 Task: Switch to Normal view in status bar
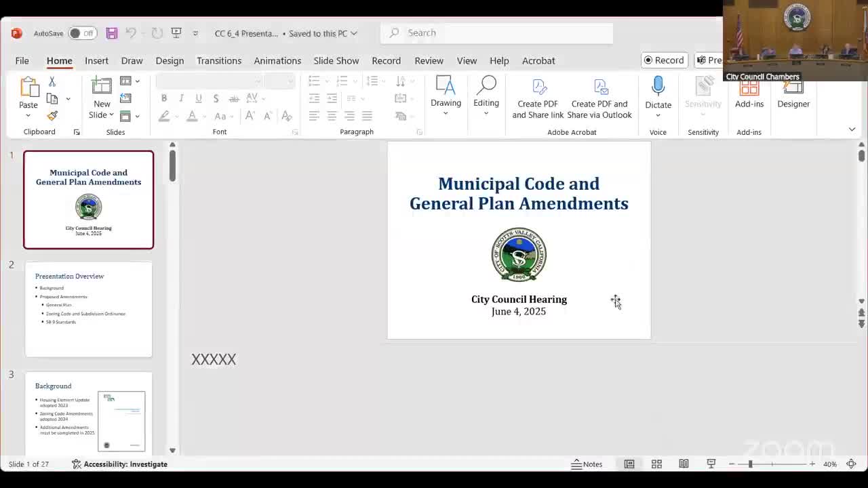[x=629, y=464]
